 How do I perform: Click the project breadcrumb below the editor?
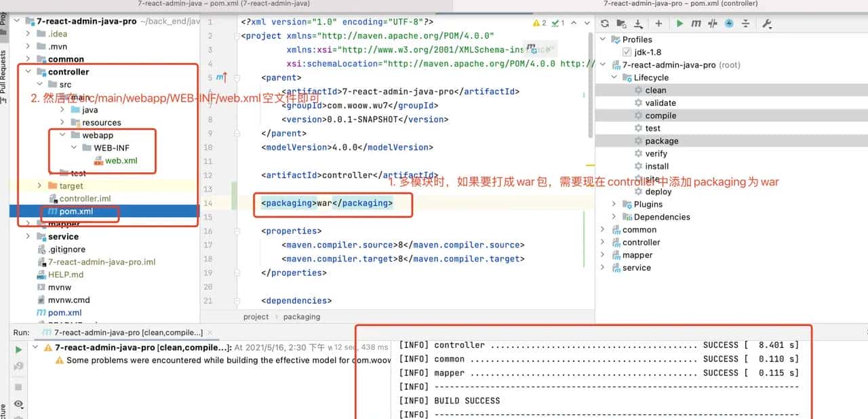[256, 317]
